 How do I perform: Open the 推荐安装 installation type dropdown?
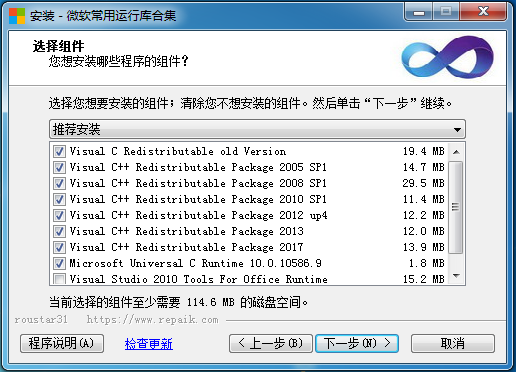click(x=257, y=129)
